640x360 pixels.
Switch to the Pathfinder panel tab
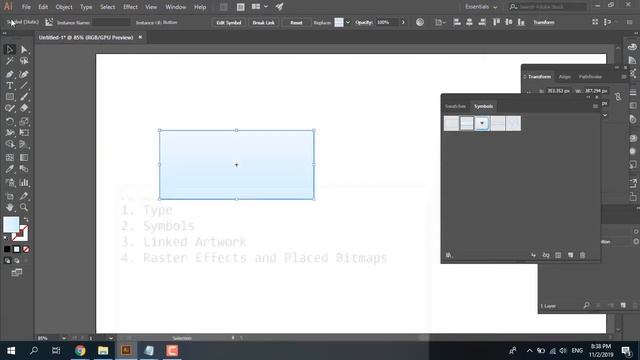tap(590, 77)
